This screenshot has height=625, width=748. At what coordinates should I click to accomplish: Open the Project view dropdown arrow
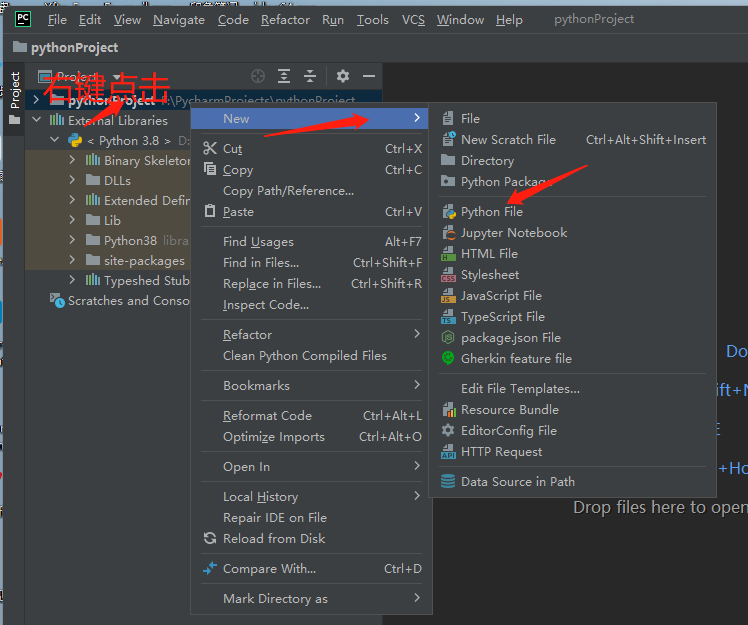click(117, 77)
